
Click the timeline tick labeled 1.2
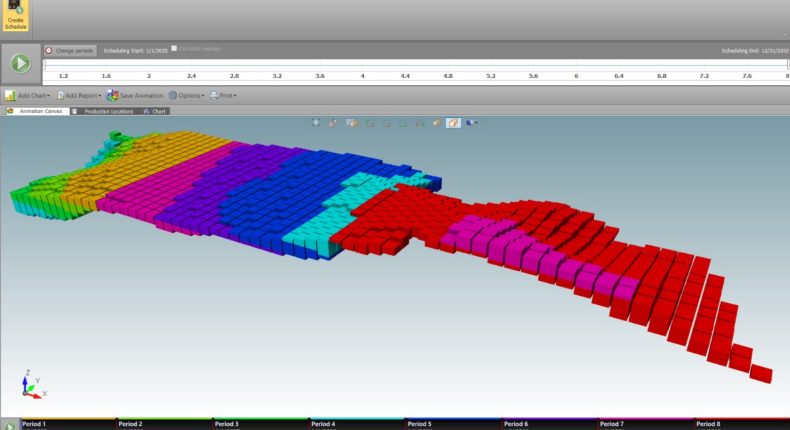[63, 76]
